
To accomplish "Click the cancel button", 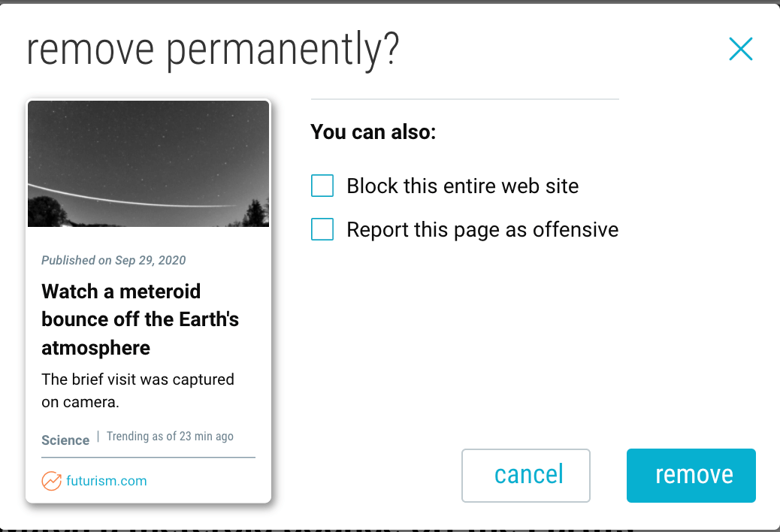I will [526, 476].
